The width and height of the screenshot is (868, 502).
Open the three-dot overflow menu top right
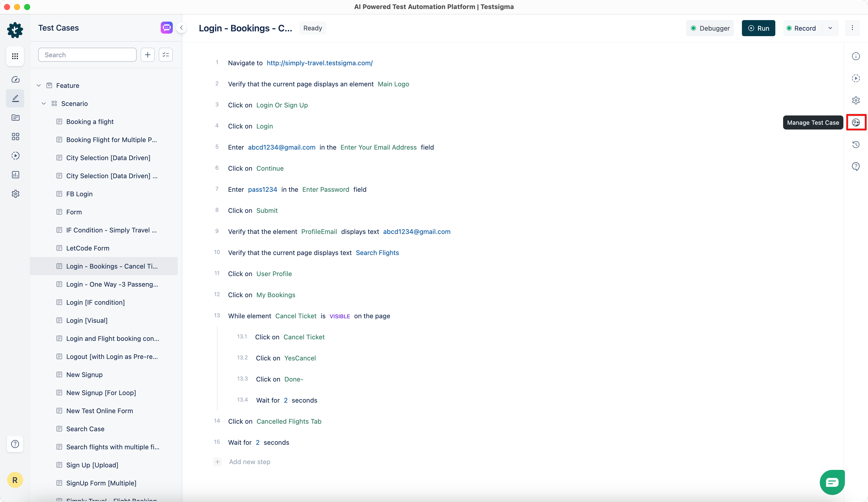click(x=852, y=28)
